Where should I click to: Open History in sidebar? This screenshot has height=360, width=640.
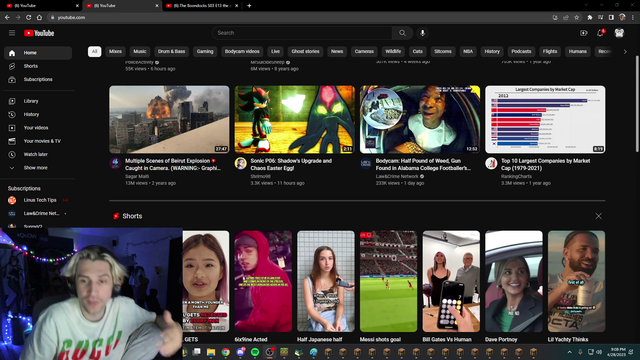pyautogui.click(x=38, y=115)
